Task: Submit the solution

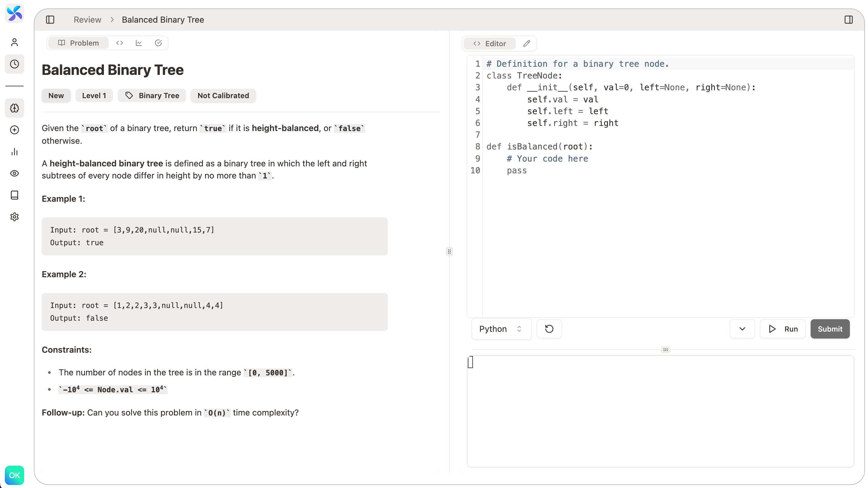Action: (830, 329)
